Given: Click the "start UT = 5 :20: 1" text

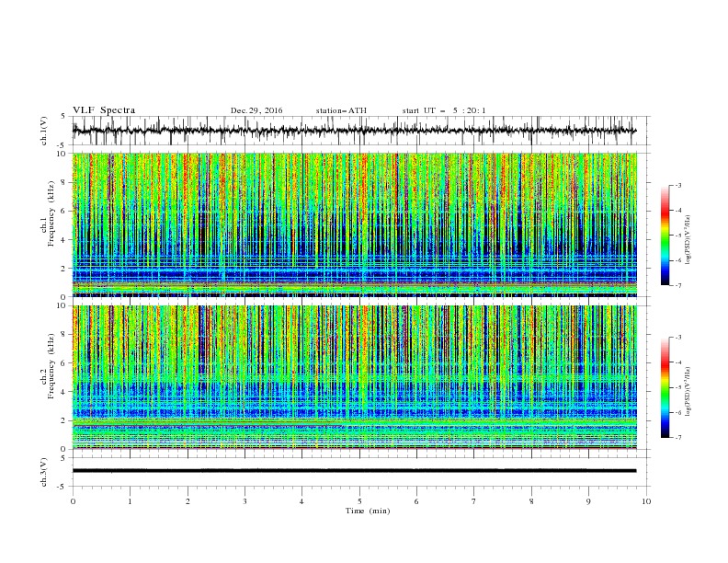Looking at the screenshot, I should pos(444,110).
